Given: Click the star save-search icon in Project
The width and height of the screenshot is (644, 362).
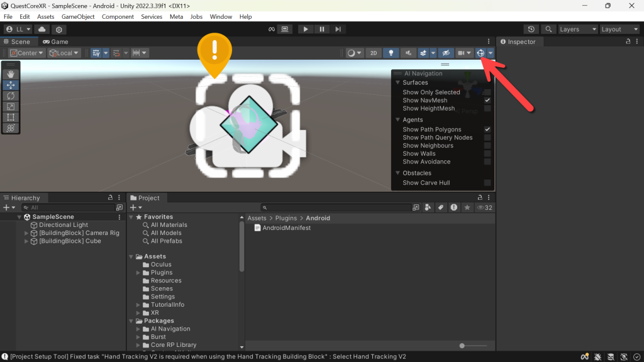Looking at the screenshot, I should pyautogui.click(x=467, y=207).
